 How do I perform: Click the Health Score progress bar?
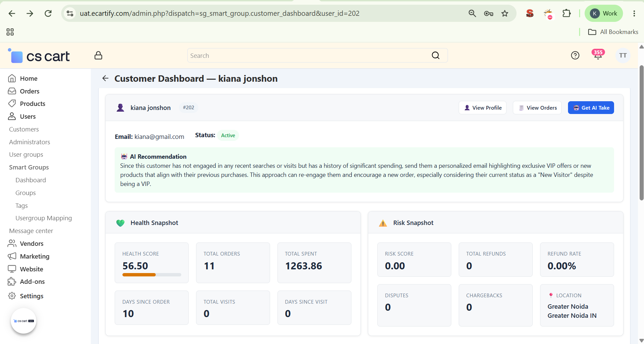pyautogui.click(x=152, y=275)
